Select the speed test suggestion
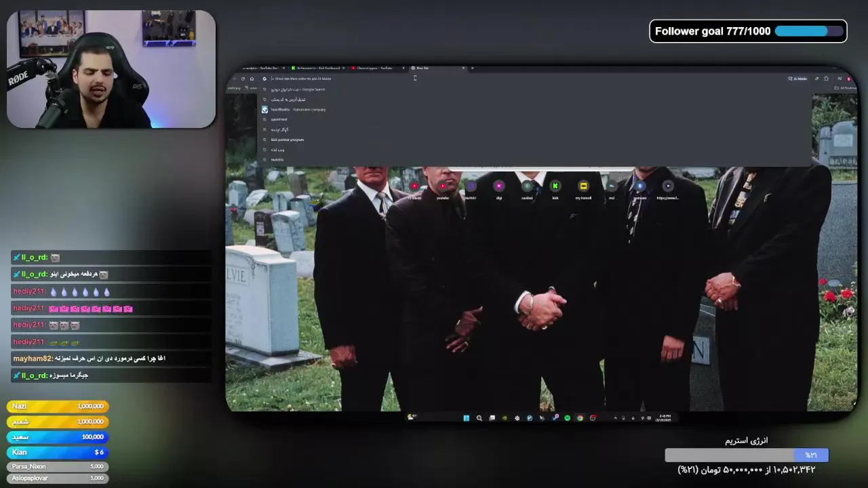 (536, 119)
